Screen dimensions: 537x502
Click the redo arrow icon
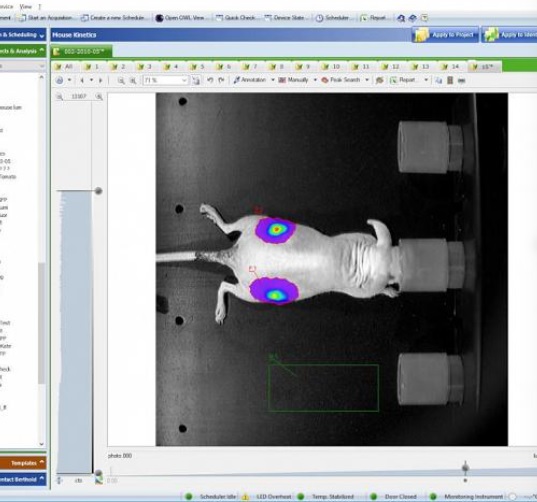(221, 80)
